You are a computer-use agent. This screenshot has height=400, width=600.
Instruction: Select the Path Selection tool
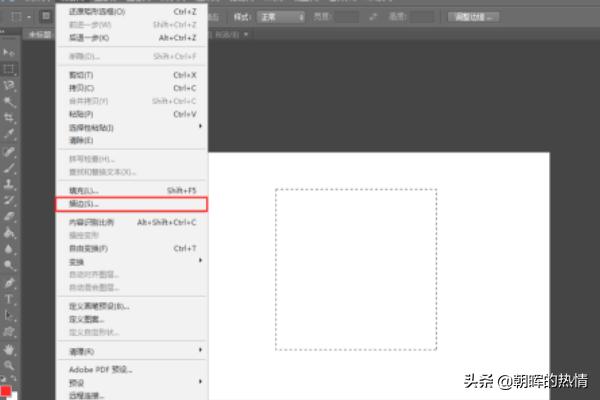coord(8,316)
